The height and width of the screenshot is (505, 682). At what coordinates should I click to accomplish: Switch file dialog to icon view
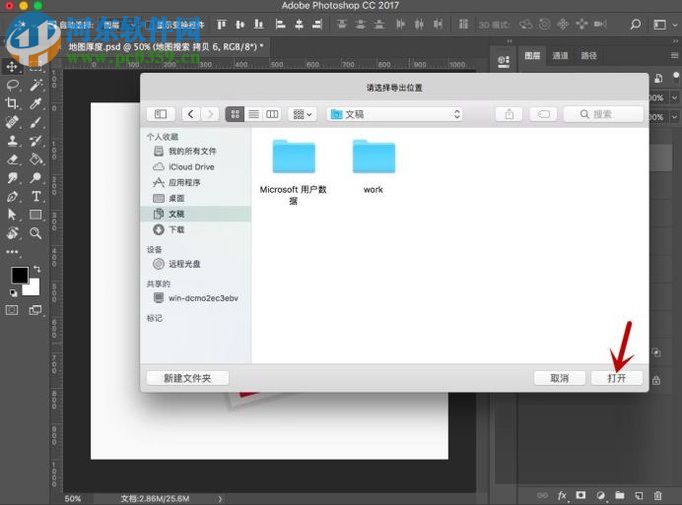tap(234, 114)
